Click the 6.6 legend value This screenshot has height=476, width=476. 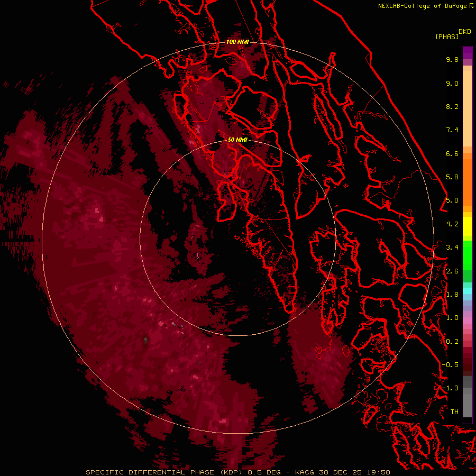tap(452, 153)
